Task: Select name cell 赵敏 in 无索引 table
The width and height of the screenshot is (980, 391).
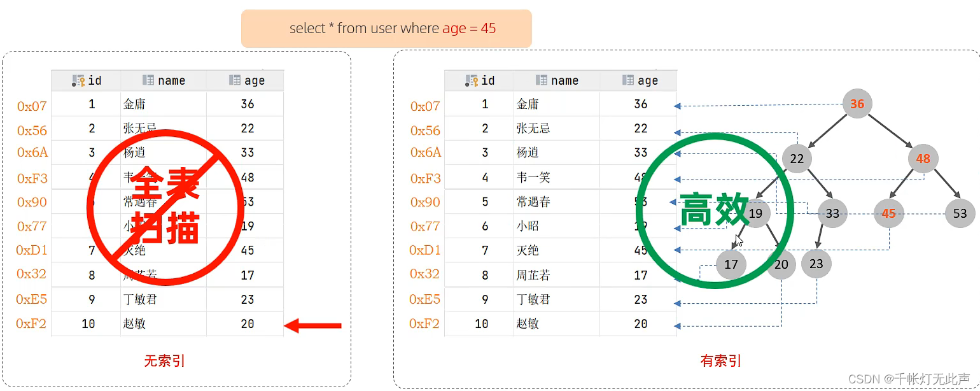Action: click(x=164, y=323)
